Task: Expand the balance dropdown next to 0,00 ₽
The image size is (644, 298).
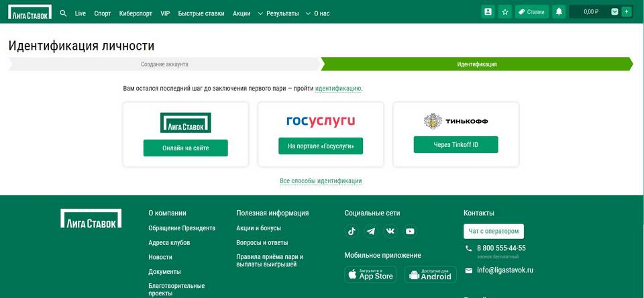Action: [614, 11]
